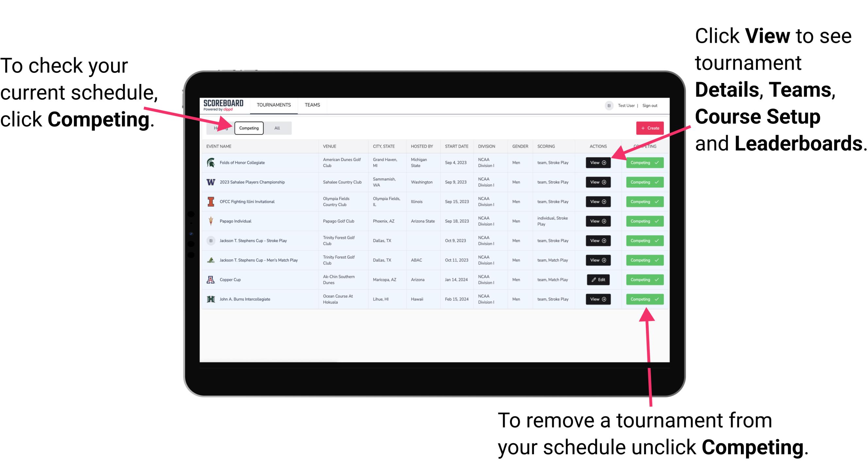Select the All filter tab
This screenshot has height=467, width=868.
pyautogui.click(x=276, y=128)
